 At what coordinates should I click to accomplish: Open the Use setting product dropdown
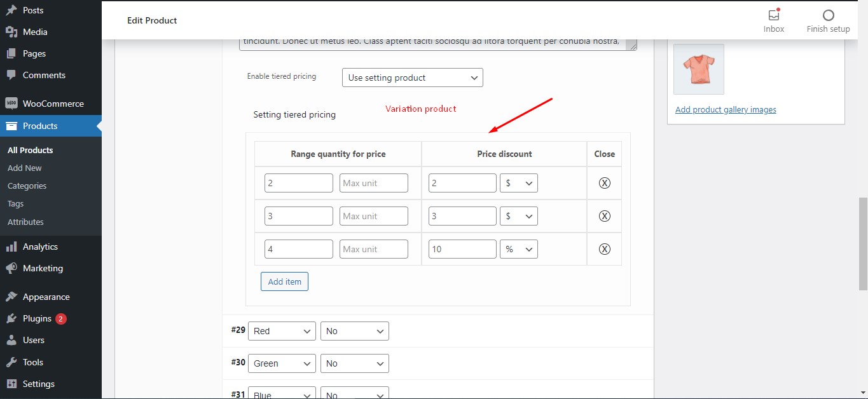click(x=412, y=78)
